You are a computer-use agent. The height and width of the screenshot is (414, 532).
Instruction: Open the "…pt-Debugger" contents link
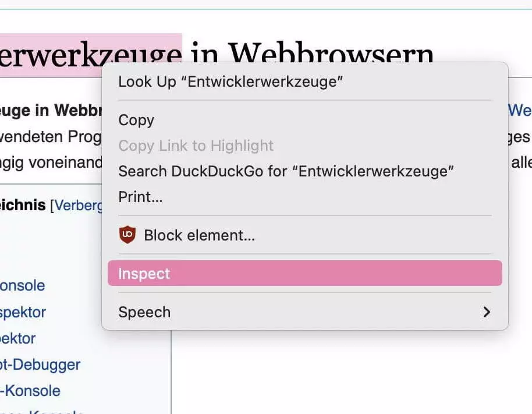pyautogui.click(x=40, y=365)
